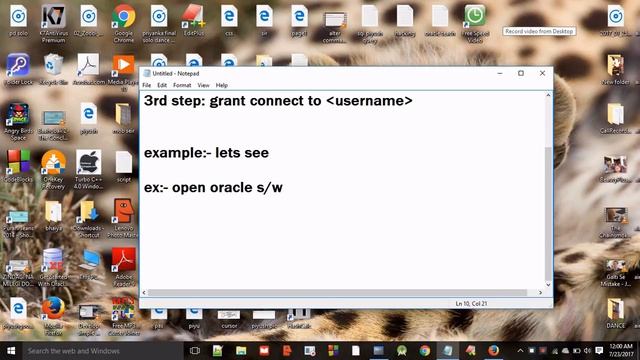Select the 'css' Edge HTML file icon
The width and height of the screenshot is (640, 360).
point(229,20)
